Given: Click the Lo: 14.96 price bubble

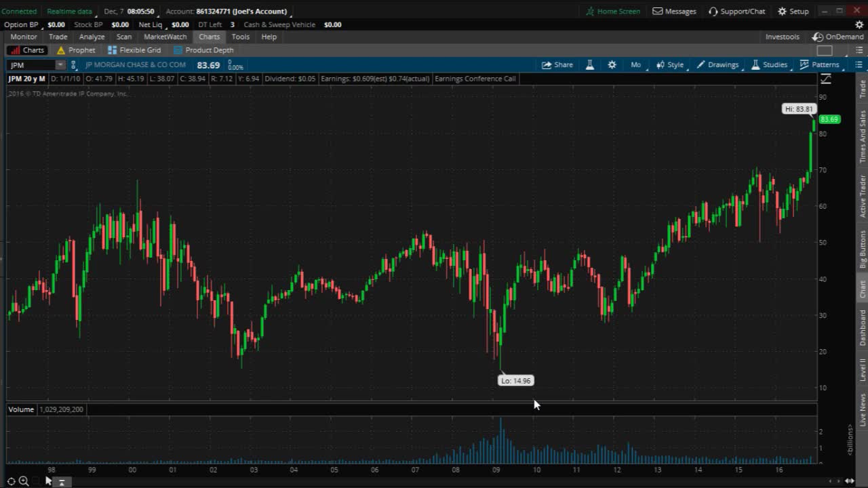Looking at the screenshot, I should (x=516, y=381).
